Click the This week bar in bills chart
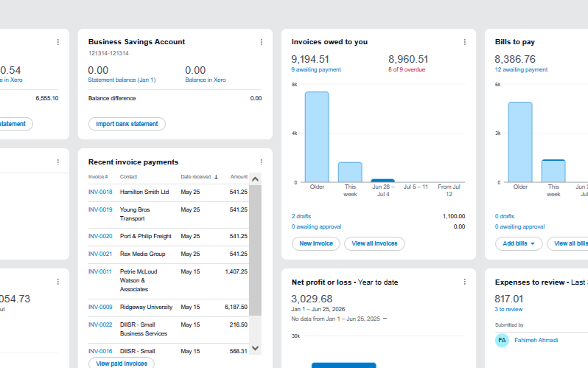 click(553, 171)
